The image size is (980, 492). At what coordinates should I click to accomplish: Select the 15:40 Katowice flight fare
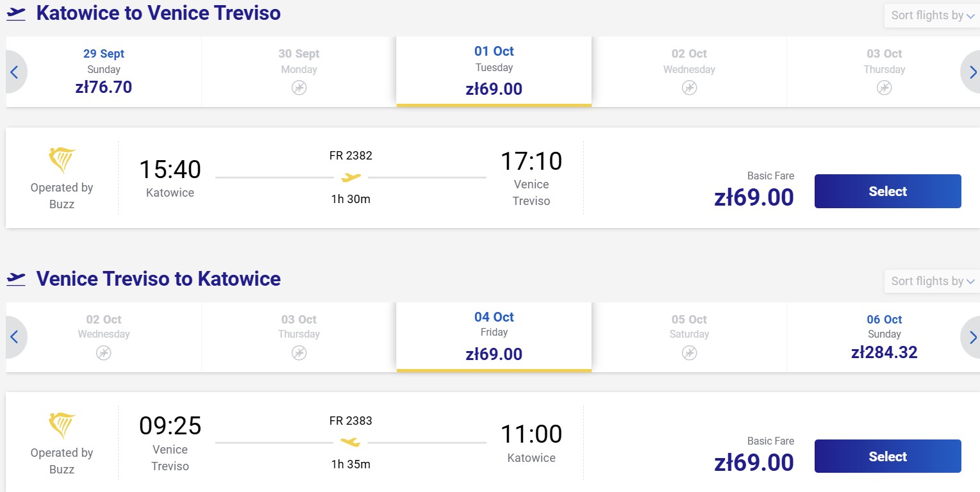tap(888, 191)
